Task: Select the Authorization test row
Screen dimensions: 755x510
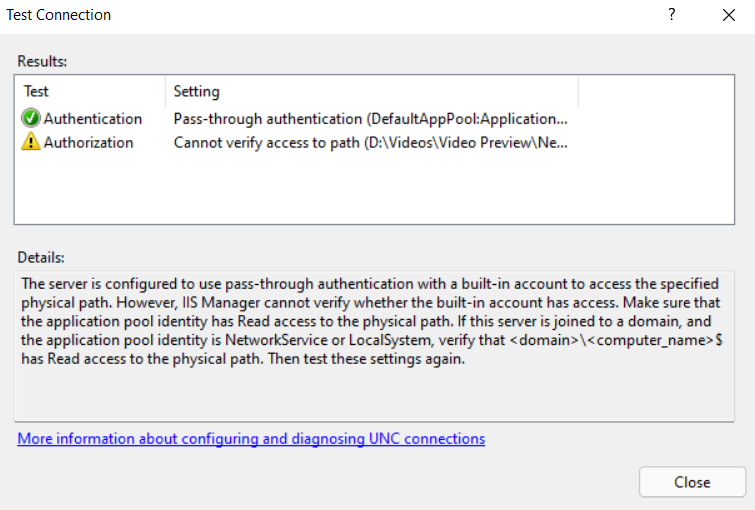Action: pyautogui.click(x=88, y=143)
